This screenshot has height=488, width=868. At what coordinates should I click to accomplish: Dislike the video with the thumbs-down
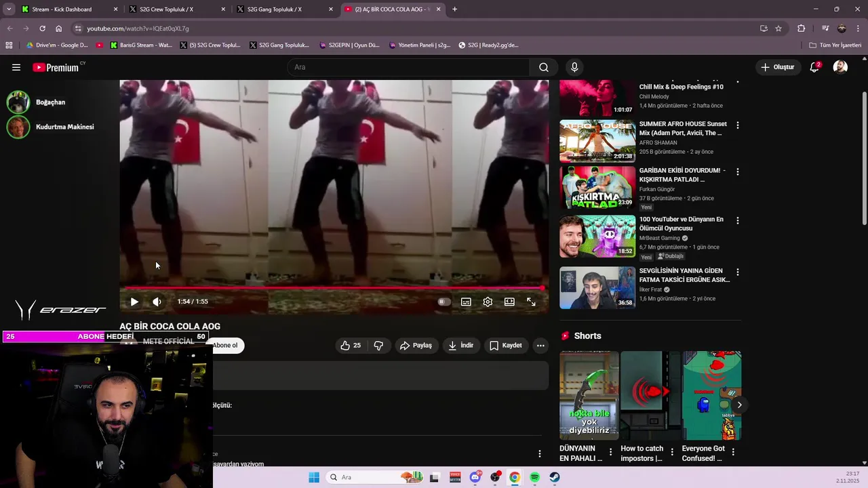[378, 346]
